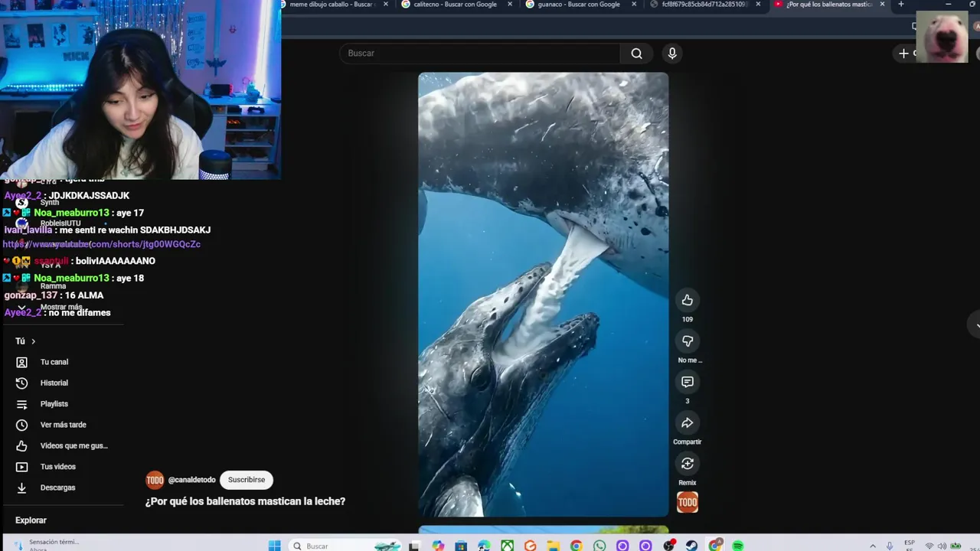This screenshot has width=980, height=551.
Task: Open the TODO channel sound thumbnail
Action: 688,502
